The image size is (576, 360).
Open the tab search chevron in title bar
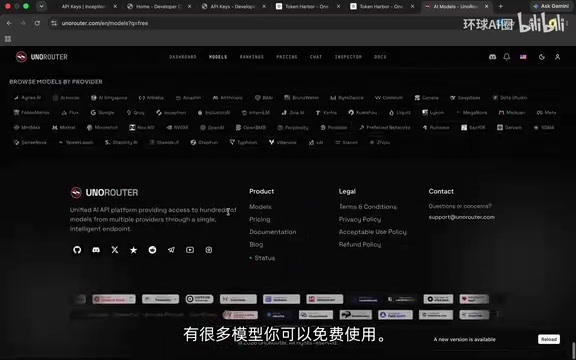tap(41, 6)
